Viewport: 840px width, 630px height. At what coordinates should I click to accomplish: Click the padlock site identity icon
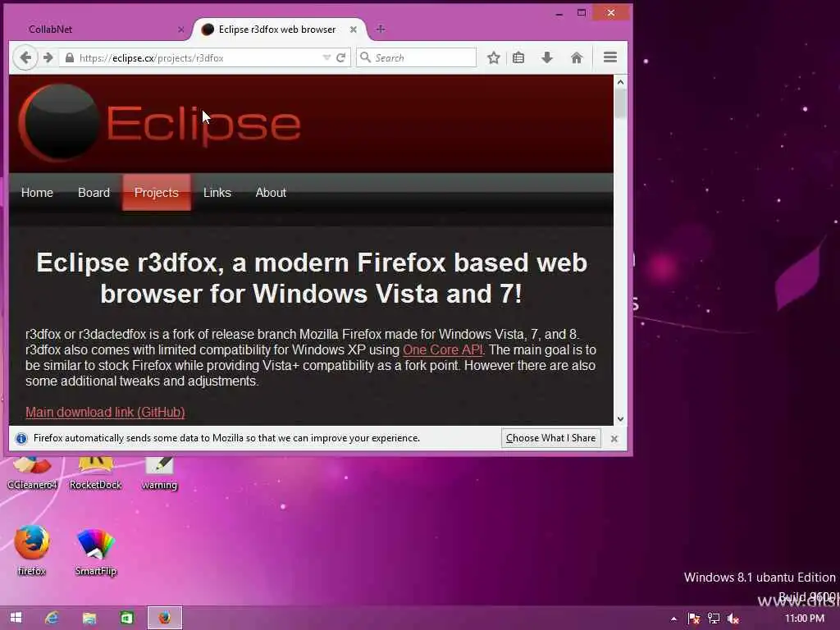69,57
